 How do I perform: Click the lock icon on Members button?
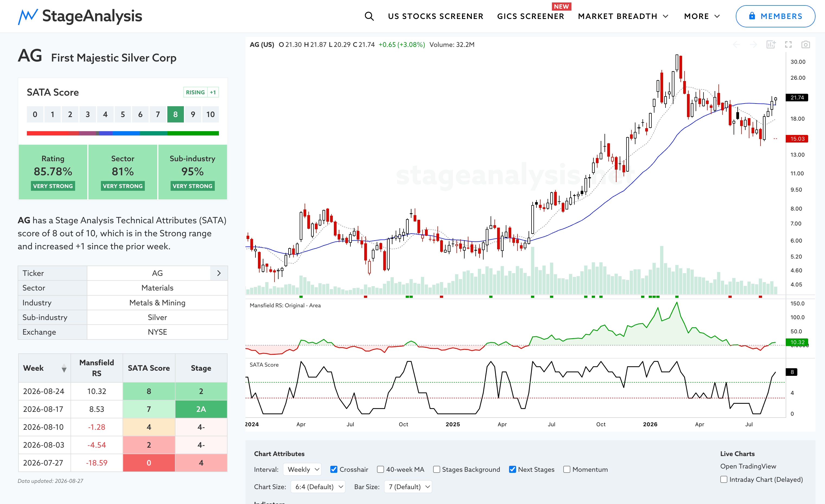752,16
